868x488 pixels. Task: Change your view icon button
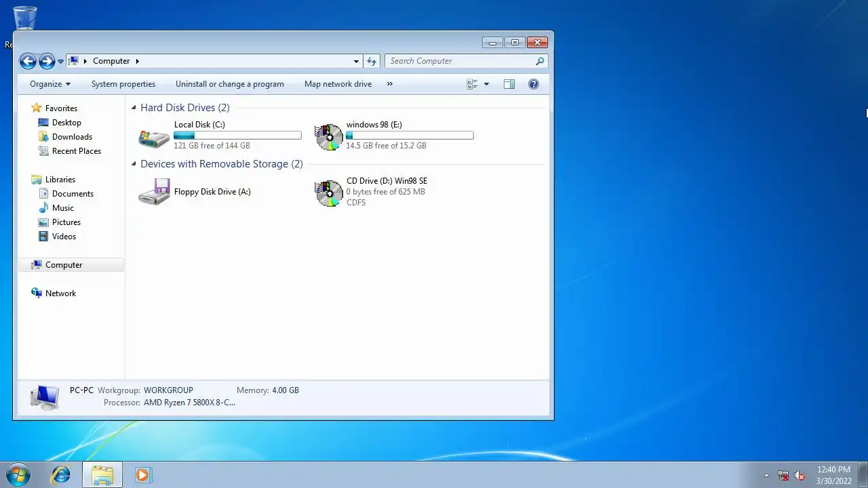[x=472, y=84]
